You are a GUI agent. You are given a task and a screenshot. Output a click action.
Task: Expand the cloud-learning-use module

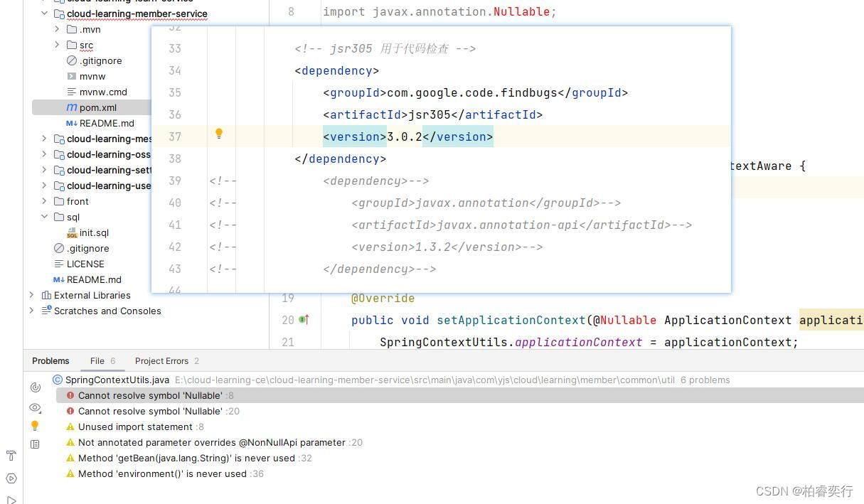(44, 186)
